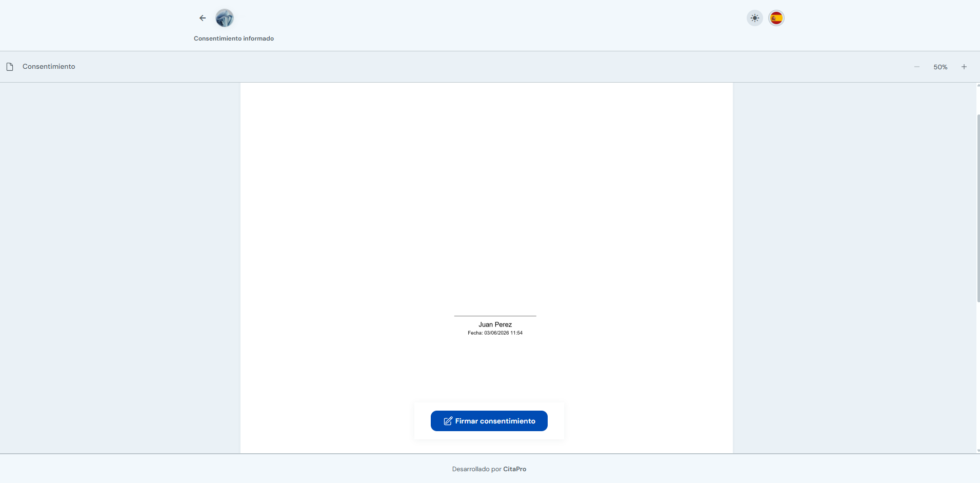Screen dimensions: 980x483
Task: Click the Consentimiento informado heading
Action: (234, 38)
